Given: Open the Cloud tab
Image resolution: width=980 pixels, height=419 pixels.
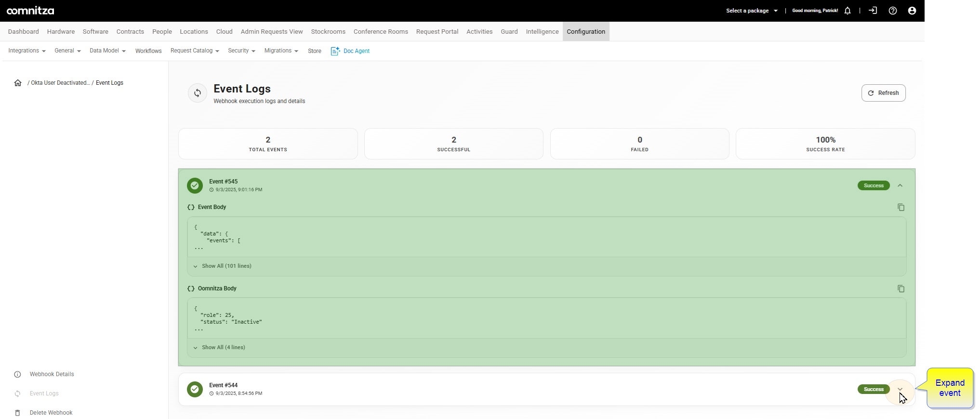Looking at the screenshot, I should 225,31.
